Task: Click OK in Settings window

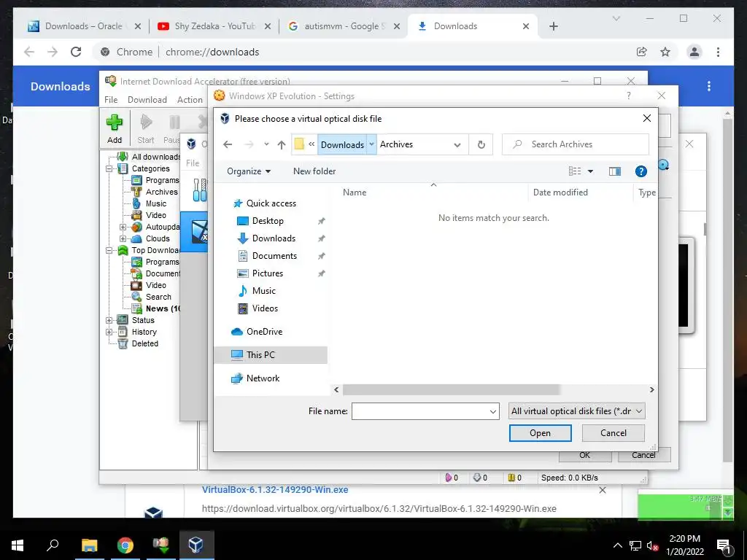Action: pyautogui.click(x=584, y=455)
